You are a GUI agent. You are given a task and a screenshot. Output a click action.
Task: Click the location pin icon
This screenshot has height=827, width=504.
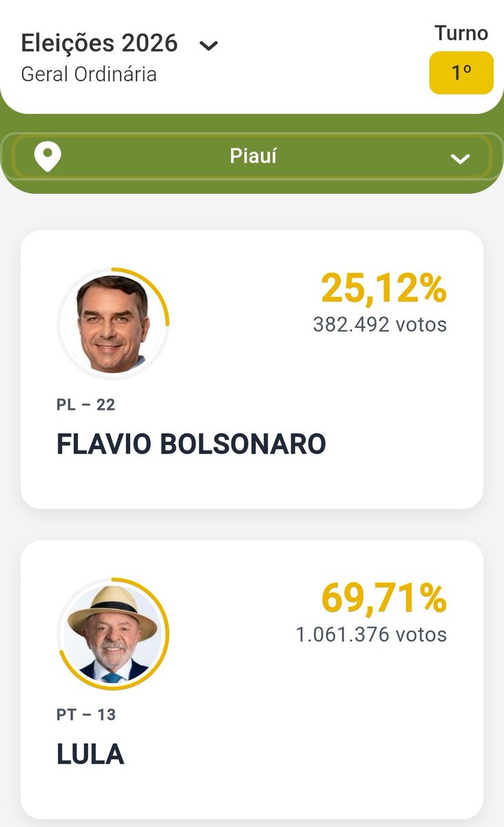pos(48,157)
